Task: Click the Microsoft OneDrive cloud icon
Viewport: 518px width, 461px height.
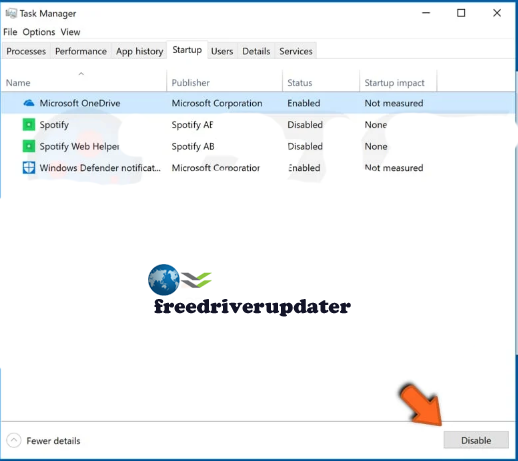Action: 29,103
